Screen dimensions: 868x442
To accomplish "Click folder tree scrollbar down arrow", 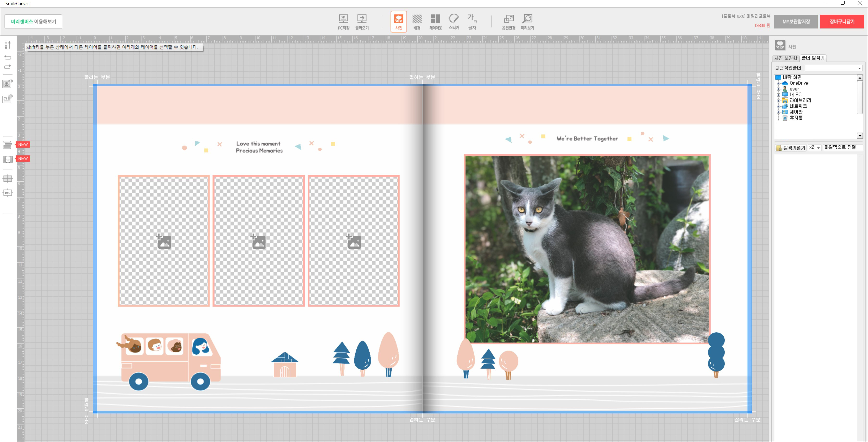I will (860, 135).
